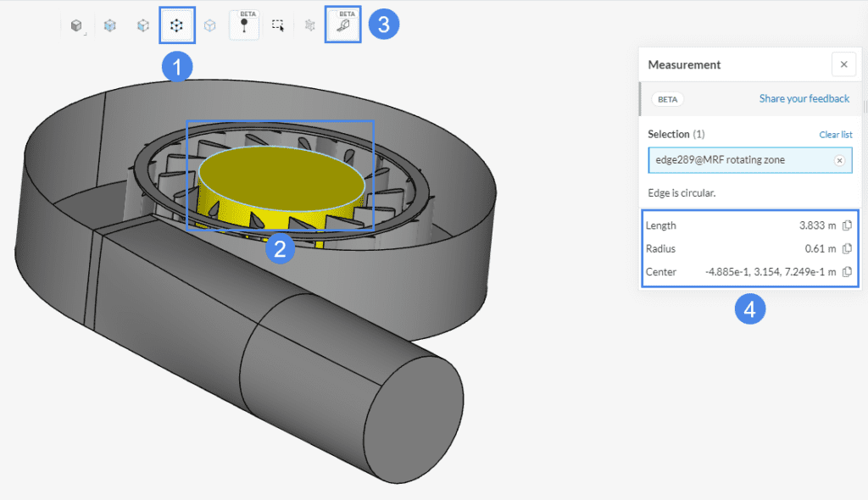
Task: Open the measurement BETA tool
Action: coord(342,25)
